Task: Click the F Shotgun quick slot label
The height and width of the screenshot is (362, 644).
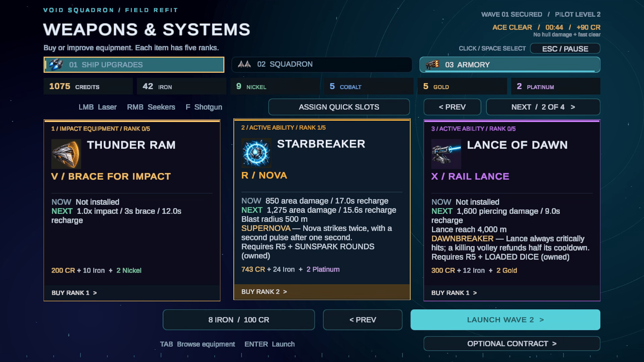Action: 204,107
